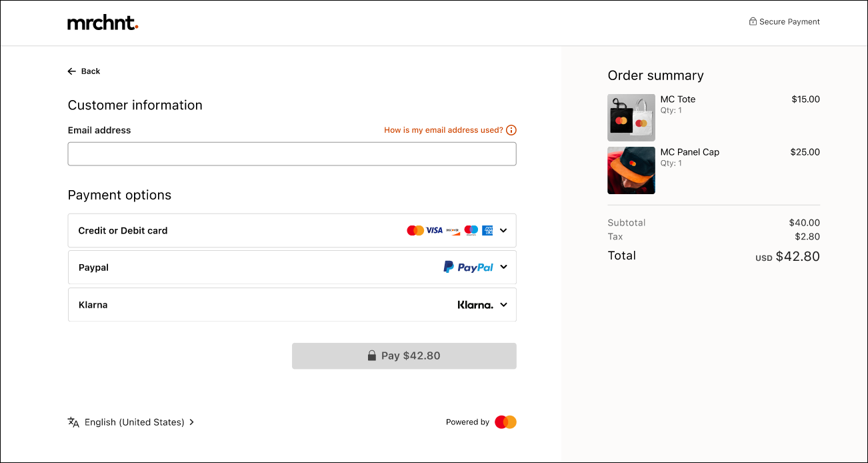The image size is (868, 463).
Task: Click the Discover card logo
Action: pyautogui.click(x=453, y=231)
